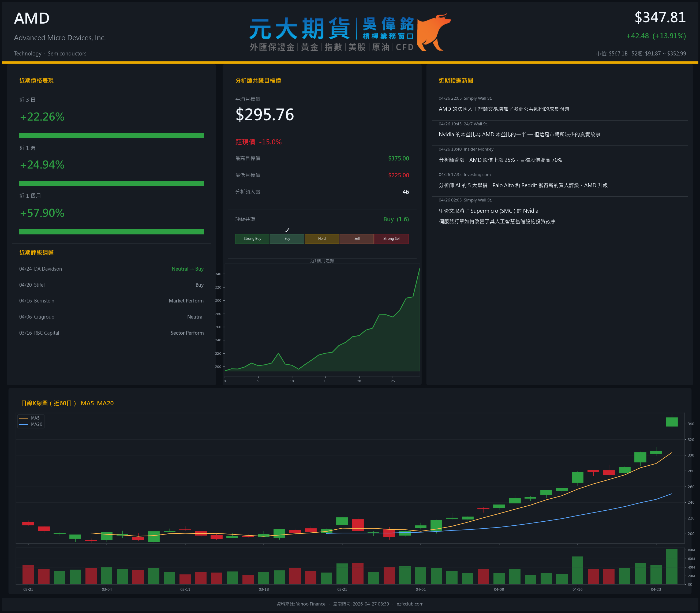The width and height of the screenshot is (700, 613).
Task: Click the Neutral → Buy rating change
Action: pos(188,269)
